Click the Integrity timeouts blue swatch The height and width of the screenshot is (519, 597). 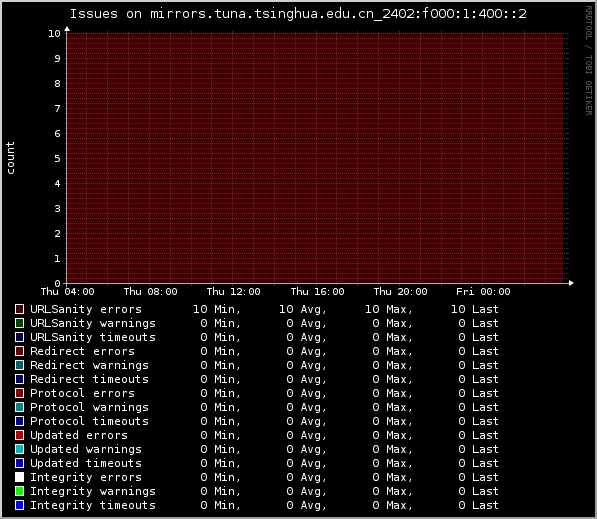point(19,505)
